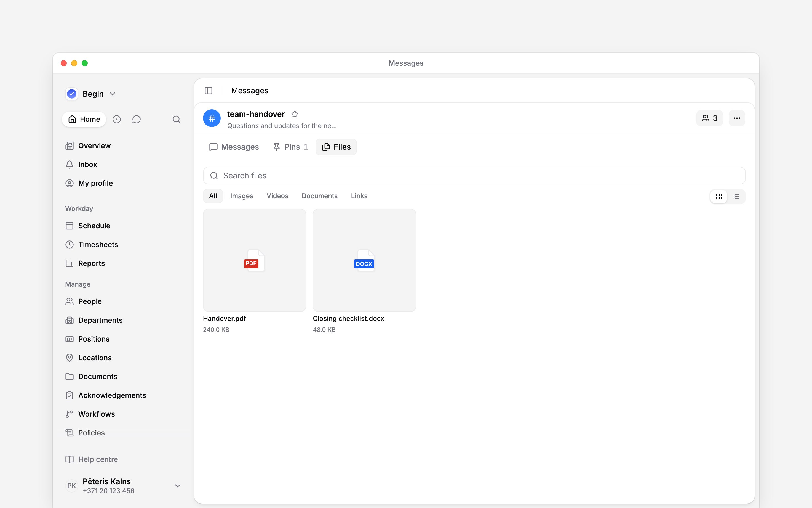Open the Documents folder item in the sidebar

tap(123, 377)
